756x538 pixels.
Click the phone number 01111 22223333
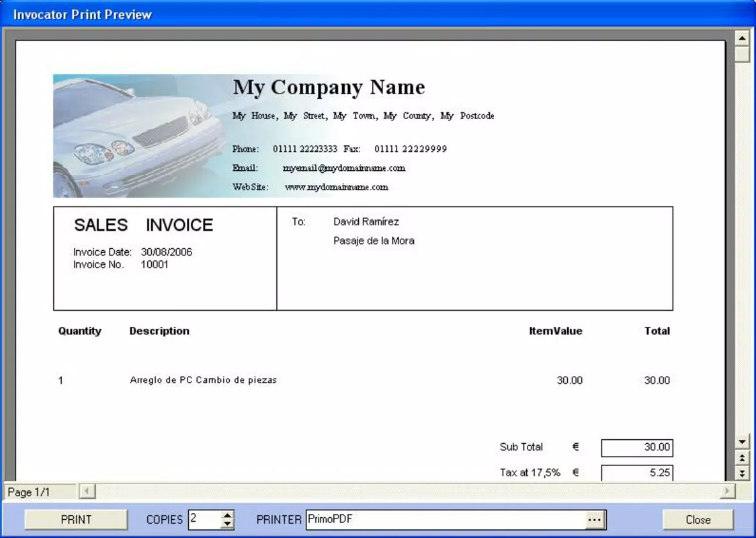click(x=304, y=149)
